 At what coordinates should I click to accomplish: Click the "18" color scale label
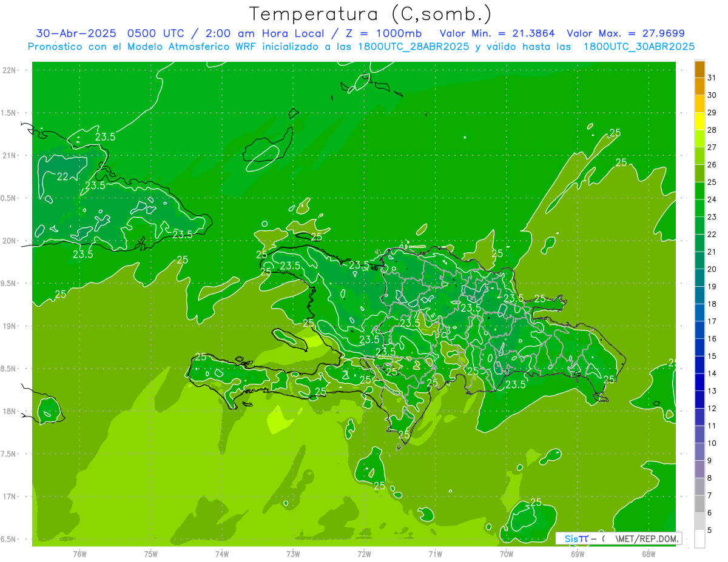(712, 304)
